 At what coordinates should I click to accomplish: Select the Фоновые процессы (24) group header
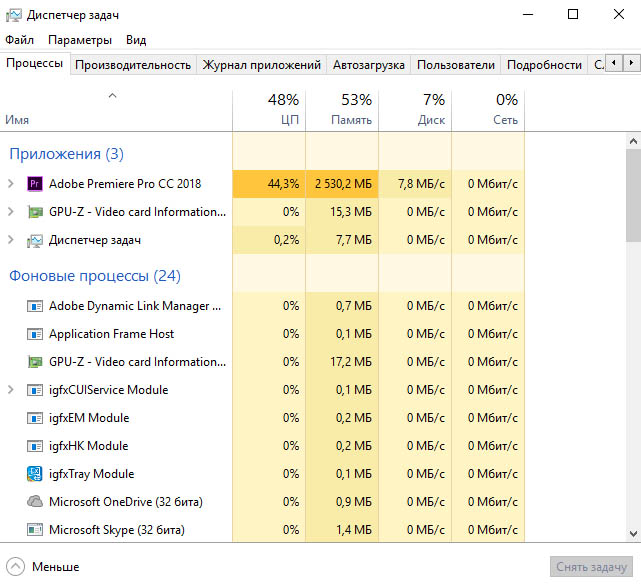[x=95, y=276]
